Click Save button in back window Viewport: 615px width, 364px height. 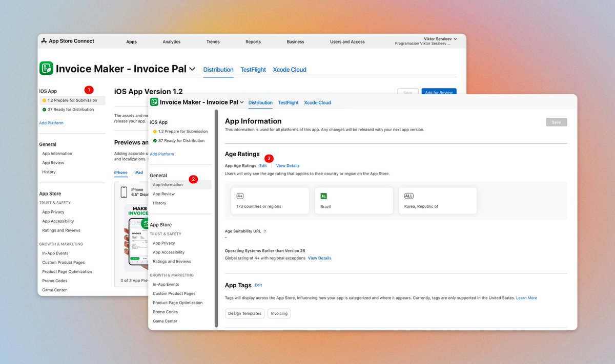tap(408, 93)
